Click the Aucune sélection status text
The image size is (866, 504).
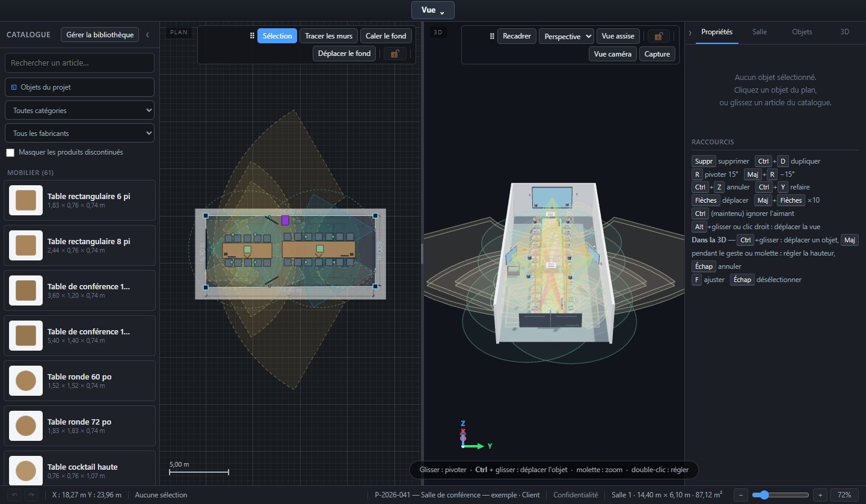pyautogui.click(x=161, y=495)
